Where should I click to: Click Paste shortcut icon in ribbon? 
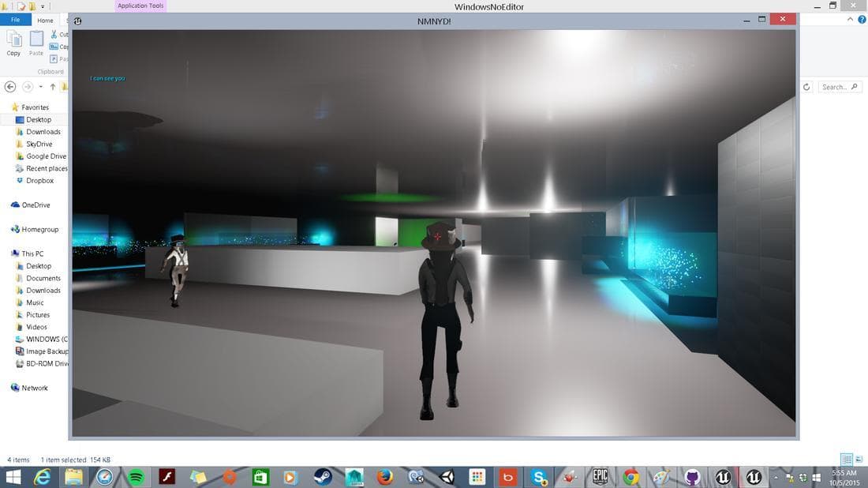(x=54, y=58)
